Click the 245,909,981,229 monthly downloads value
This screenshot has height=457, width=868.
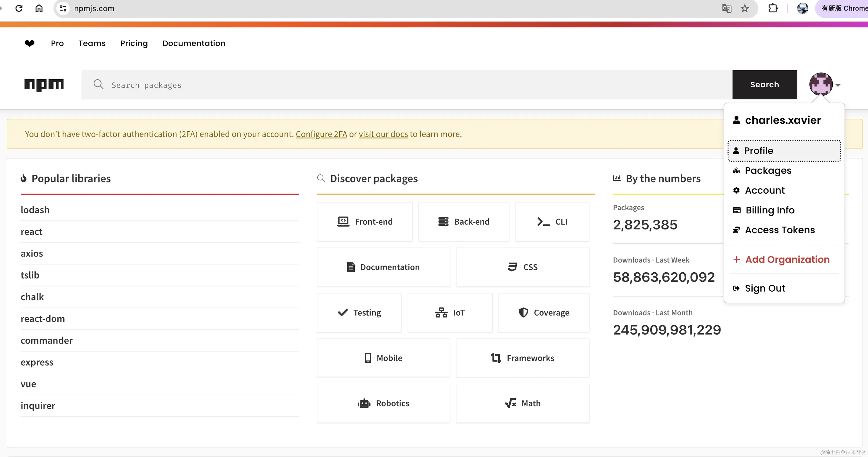click(x=667, y=330)
